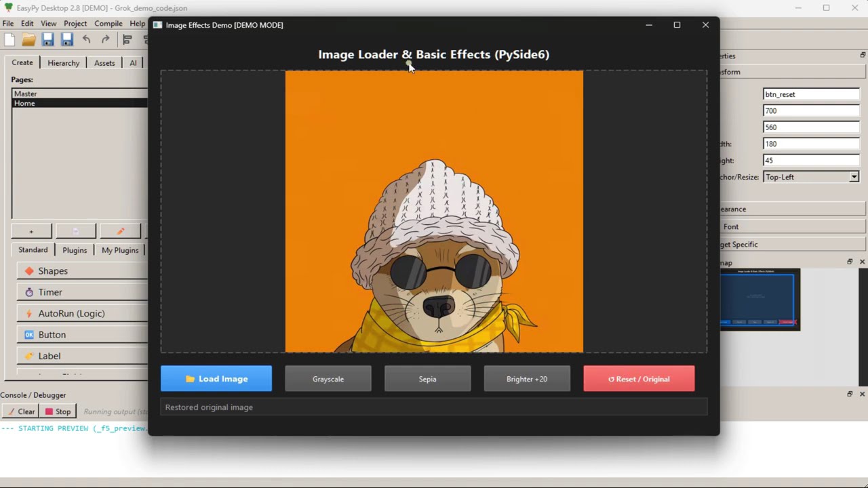Click the duplicate page document icon button

coord(76,231)
